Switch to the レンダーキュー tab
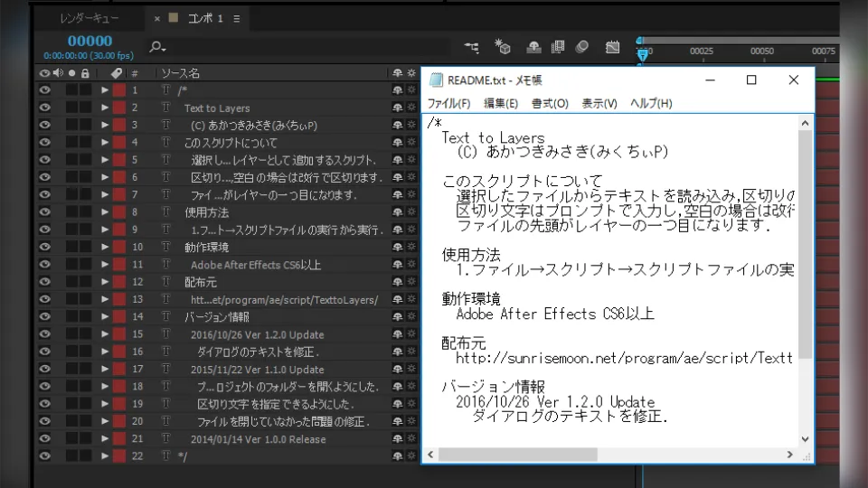This screenshot has width=868, height=488. point(90,18)
